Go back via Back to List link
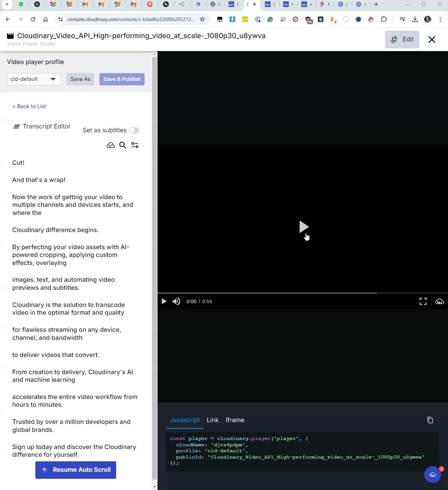The width and height of the screenshot is (448, 490). click(x=29, y=106)
